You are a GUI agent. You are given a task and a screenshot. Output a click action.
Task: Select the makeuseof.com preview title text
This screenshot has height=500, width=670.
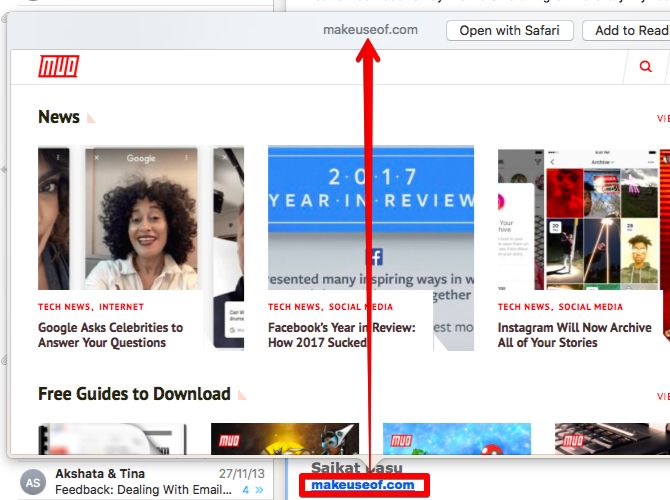coord(370,29)
